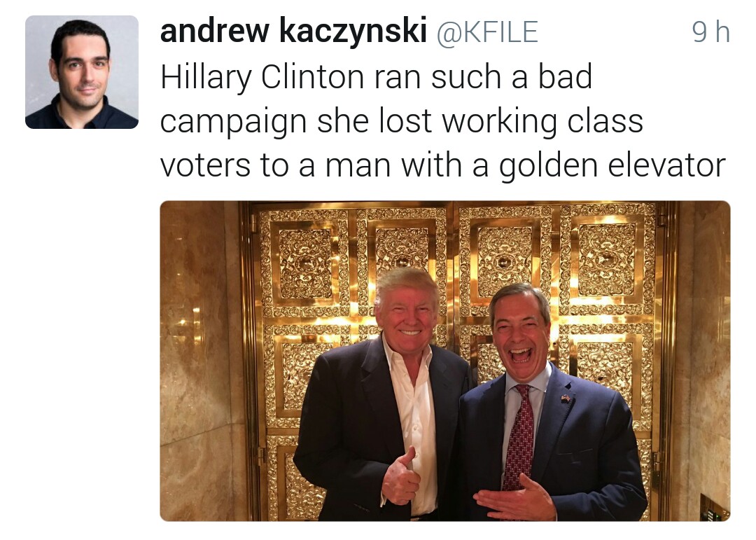Tap the tweet line starting "Hillary Clinton ran"
Screen dimensions: 756x540
point(376,77)
